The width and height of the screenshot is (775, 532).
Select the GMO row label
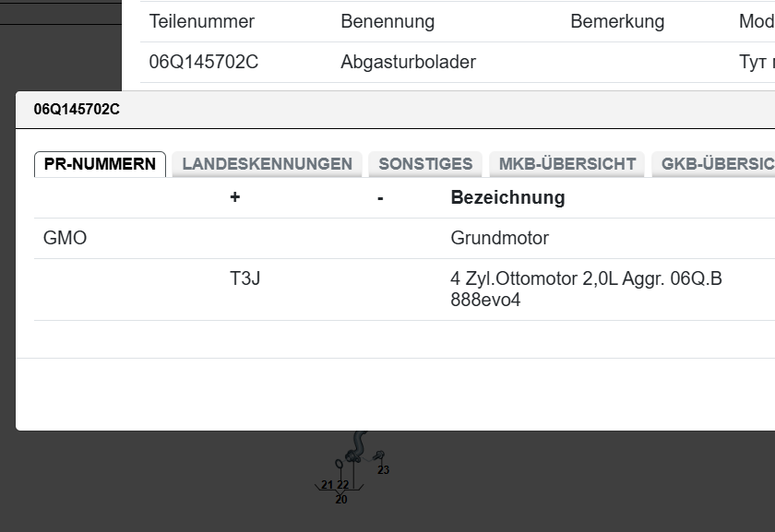[66, 238]
